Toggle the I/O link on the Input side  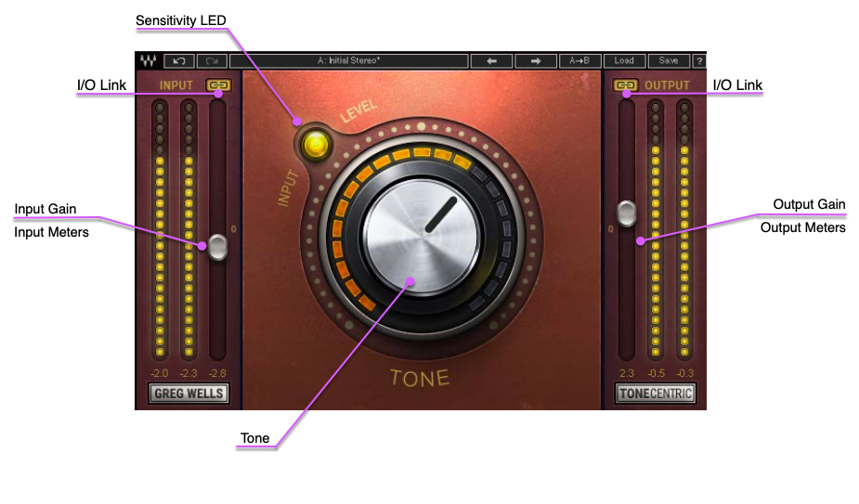click(218, 84)
